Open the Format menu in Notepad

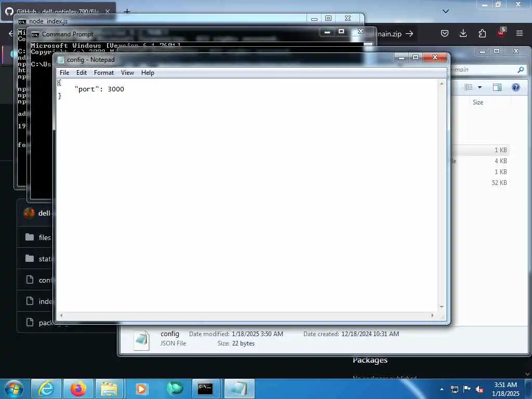point(104,73)
